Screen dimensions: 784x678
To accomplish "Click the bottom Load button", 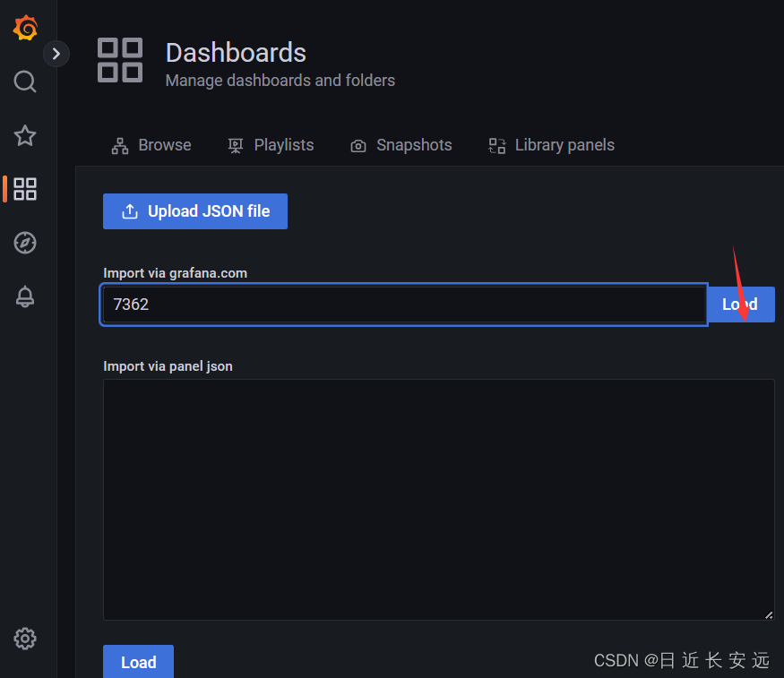I will point(139,662).
